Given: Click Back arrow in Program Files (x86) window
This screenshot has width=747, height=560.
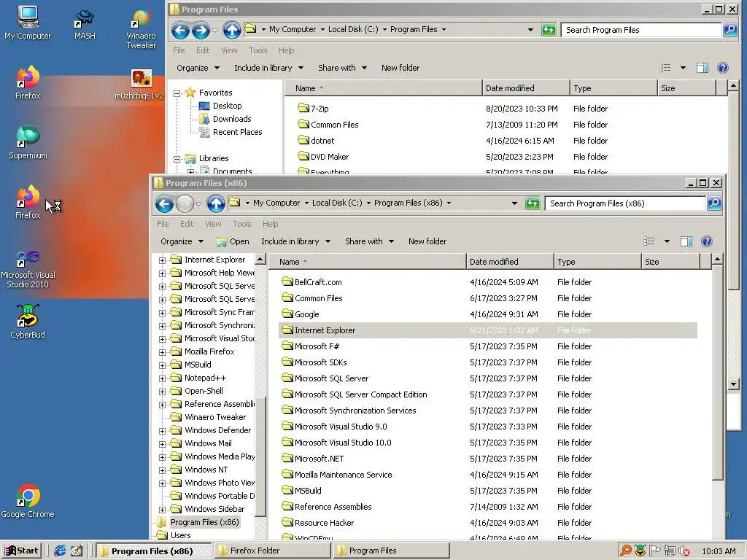Looking at the screenshot, I should click(x=164, y=204).
